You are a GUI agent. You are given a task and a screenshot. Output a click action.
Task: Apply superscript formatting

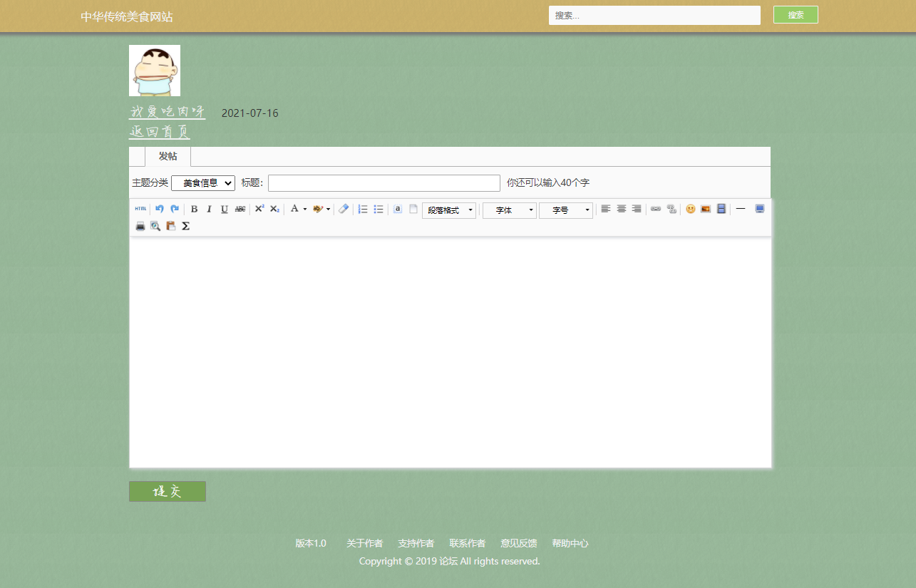(259, 209)
